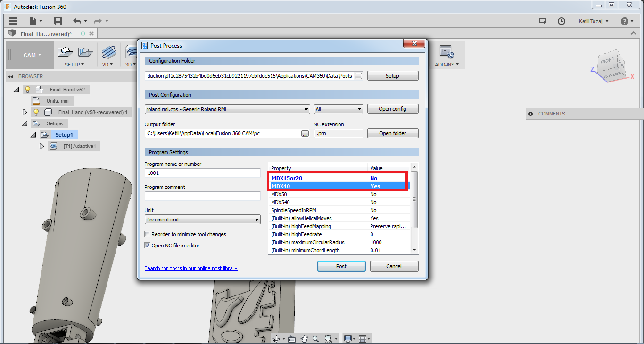Open the job status clock icon

(561, 21)
